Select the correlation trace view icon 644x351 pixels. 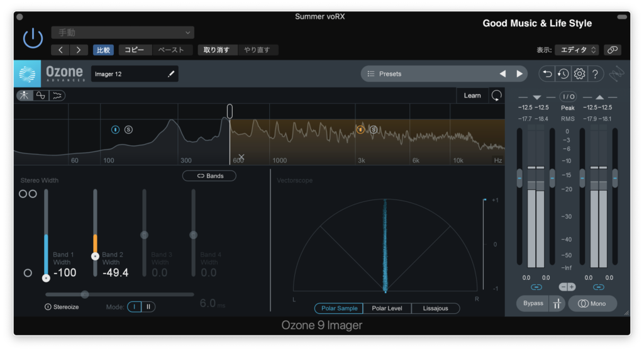pyautogui.click(x=41, y=96)
